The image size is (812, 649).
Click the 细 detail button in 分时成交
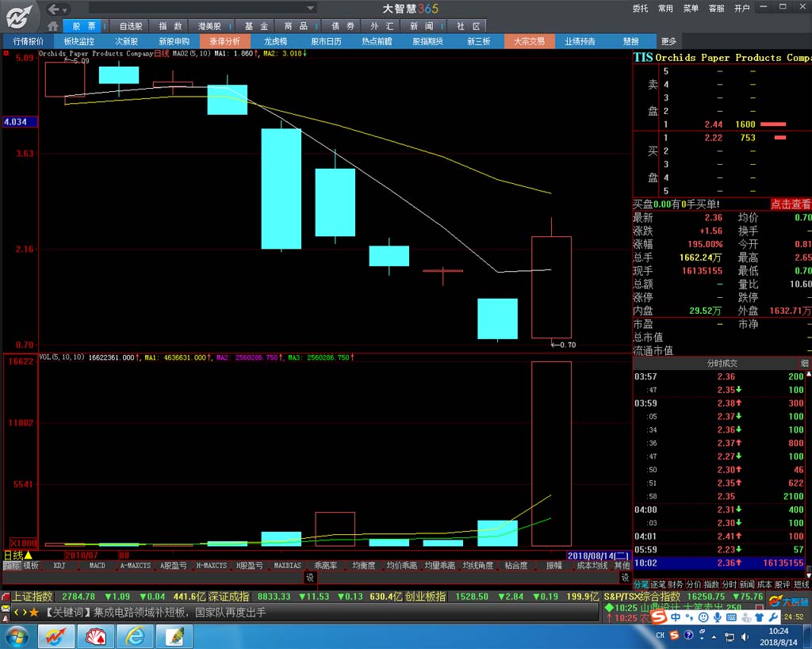pyautogui.click(x=805, y=363)
